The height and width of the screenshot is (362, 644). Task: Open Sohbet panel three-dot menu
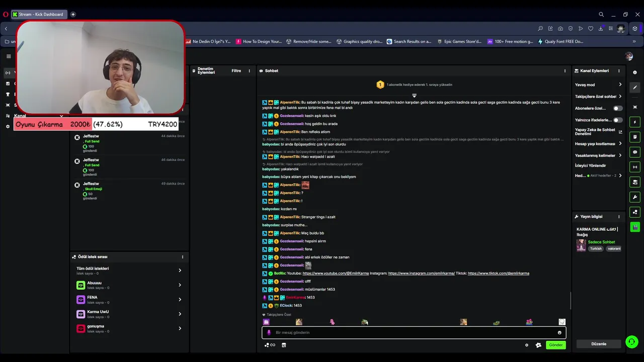(x=565, y=71)
